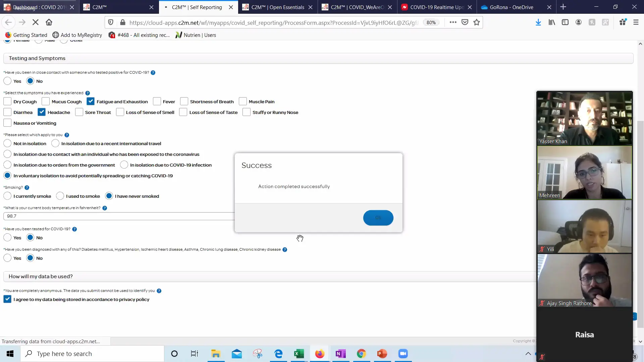The width and height of the screenshot is (644, 362).
Task: Click help icon next to Smoking question
Action: pyautogui.click(x=27, y=188)
